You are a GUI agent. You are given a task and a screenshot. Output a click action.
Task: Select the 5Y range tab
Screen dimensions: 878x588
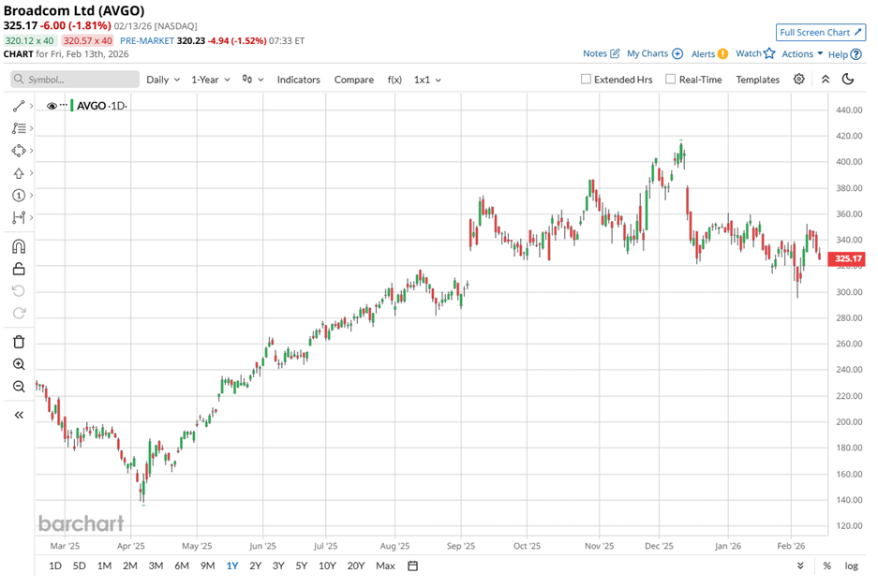pos(301,566)
